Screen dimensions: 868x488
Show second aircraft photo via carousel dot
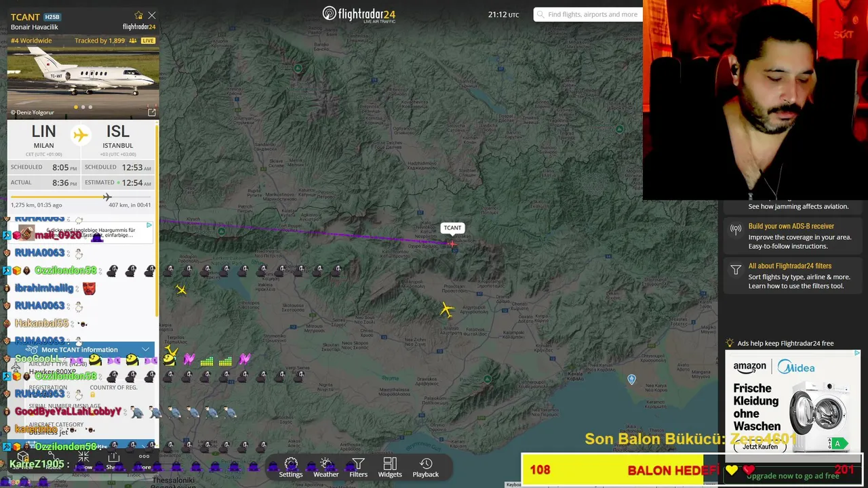tap(83, 107)
